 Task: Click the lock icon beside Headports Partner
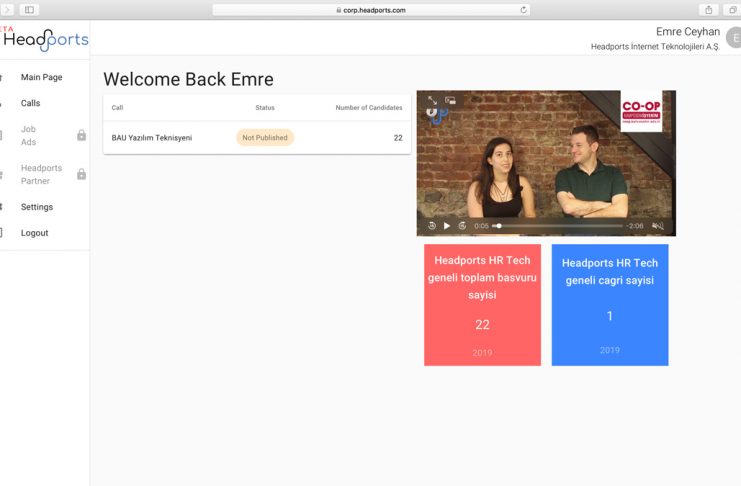81,174
